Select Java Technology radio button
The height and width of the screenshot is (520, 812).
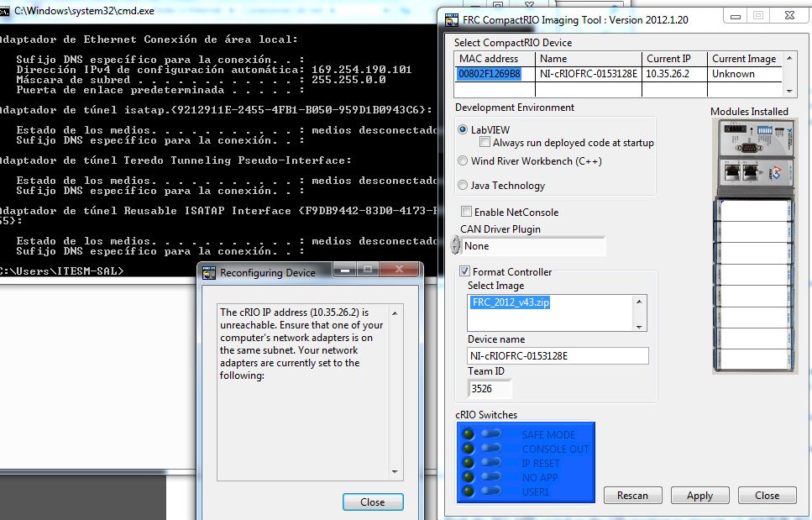click(x=463, y=185)
